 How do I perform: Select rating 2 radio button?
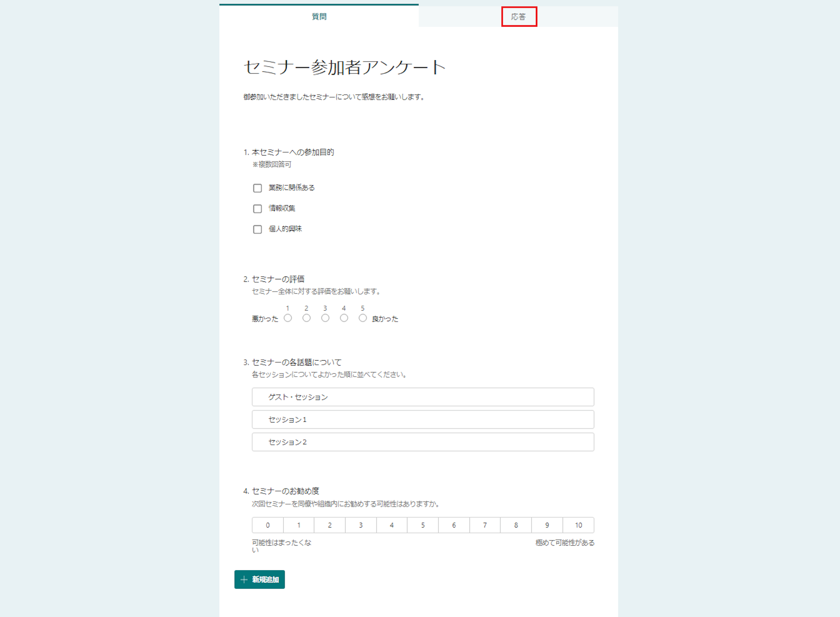[306, 318]
